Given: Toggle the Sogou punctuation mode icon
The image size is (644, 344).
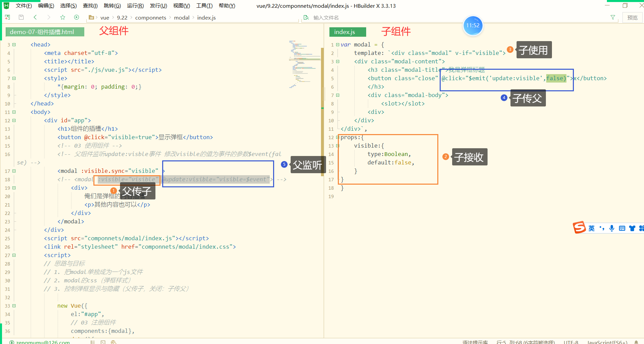Looking at the screenshot, I should tap(602, 228).
